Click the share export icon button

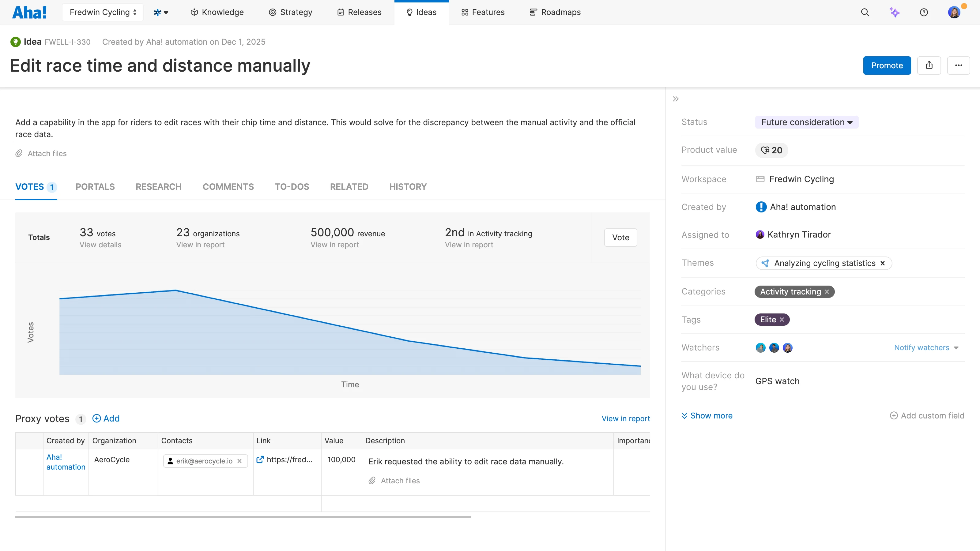click(929, 66)
